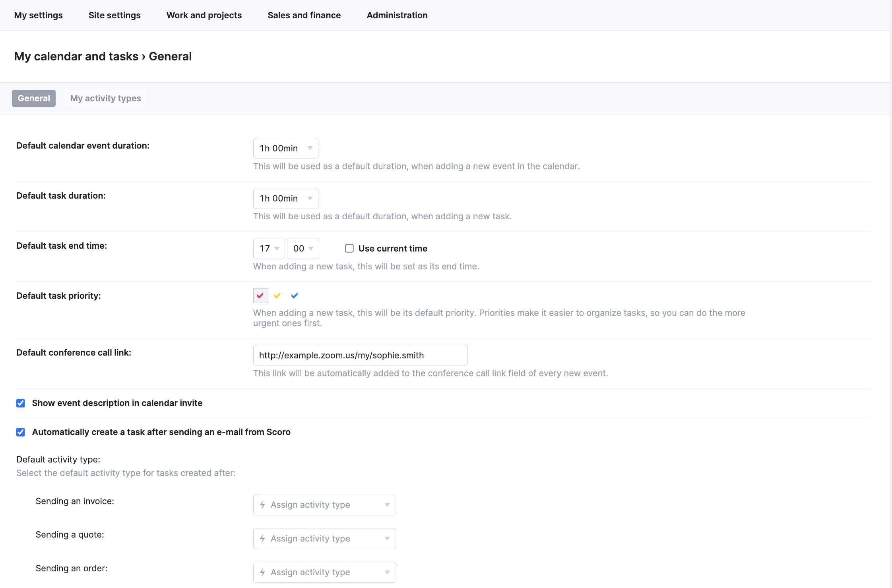The height and width of the screenshot is (588, 892).
Task: Open the Default calendar event duration dropdown
Action: click(x=286, y=148)
